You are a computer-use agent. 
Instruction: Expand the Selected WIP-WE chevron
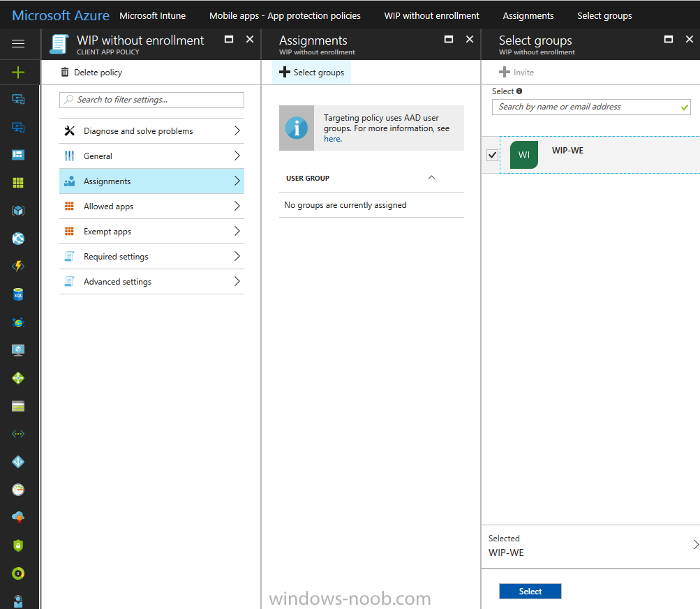tap(696, 544)
